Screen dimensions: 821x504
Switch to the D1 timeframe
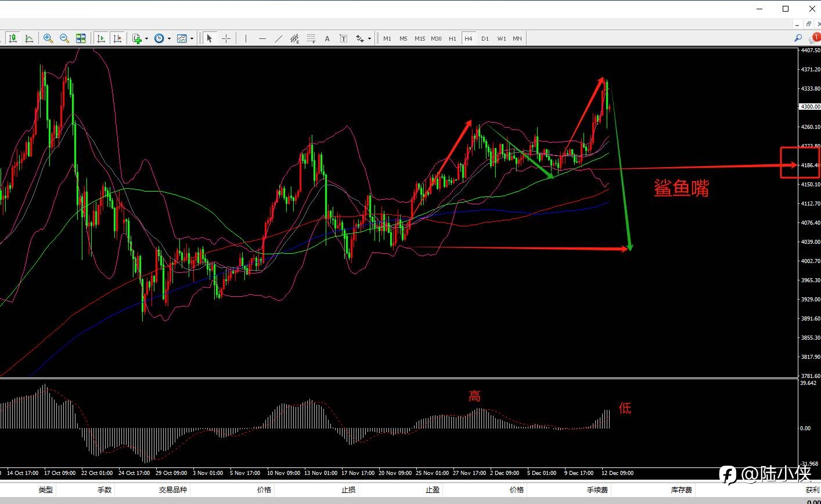pos(485,38)
